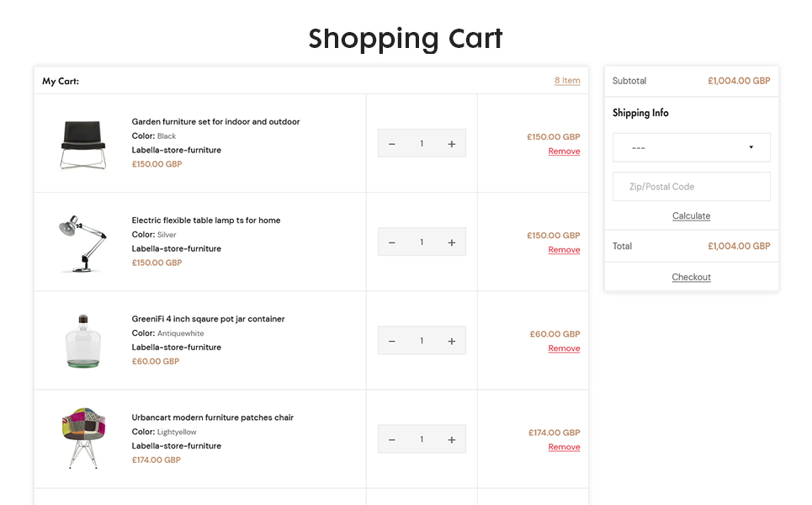The width and height of the screenshot is (812, 505).
Task: Increase GreeniFi pot jar quantity
Action: (x=452, y=341)
